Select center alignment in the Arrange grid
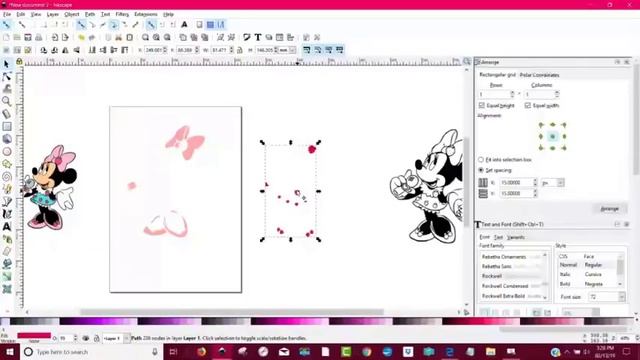 553,136
